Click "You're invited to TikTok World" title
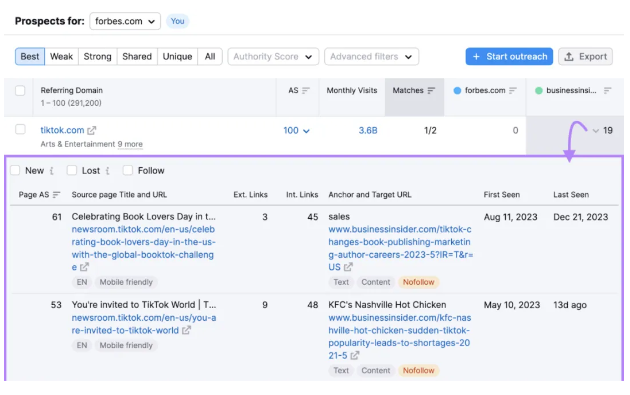The image size is (630, 395). pyautogui.click(x=144, y=305)
